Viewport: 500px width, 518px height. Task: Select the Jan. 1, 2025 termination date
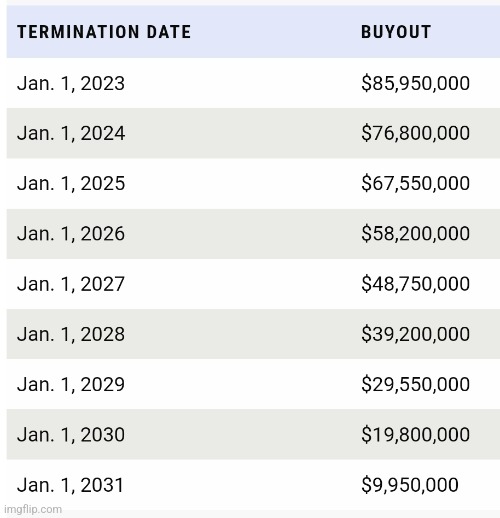[71, 183]
